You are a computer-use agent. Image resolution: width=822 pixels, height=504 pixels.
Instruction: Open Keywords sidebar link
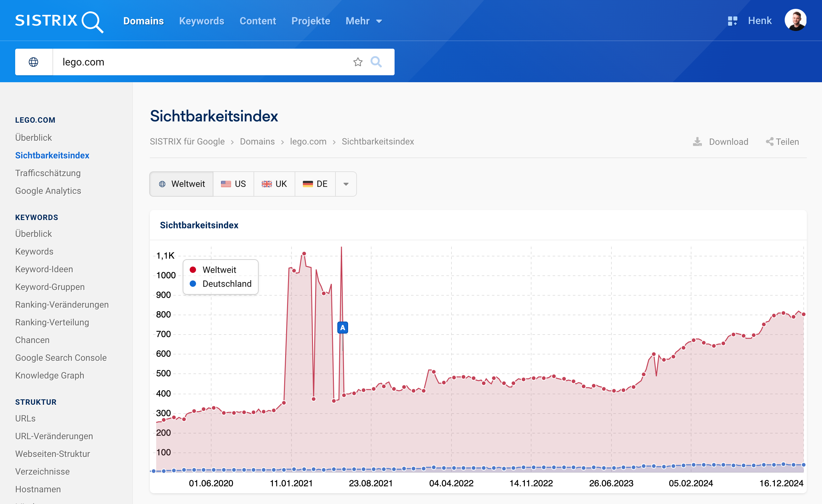click(34, 251)
